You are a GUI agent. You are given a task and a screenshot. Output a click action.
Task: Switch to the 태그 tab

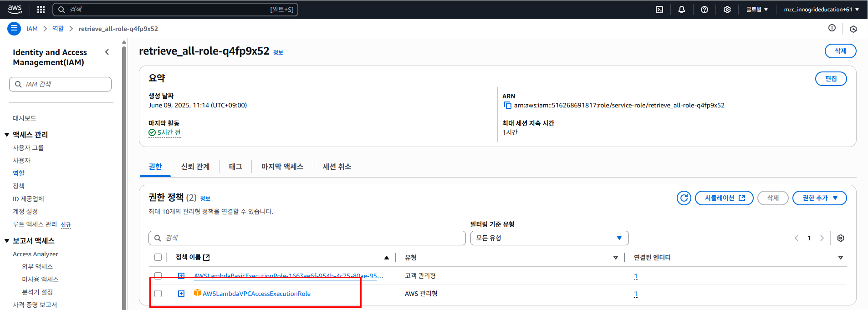pos(235,167)
